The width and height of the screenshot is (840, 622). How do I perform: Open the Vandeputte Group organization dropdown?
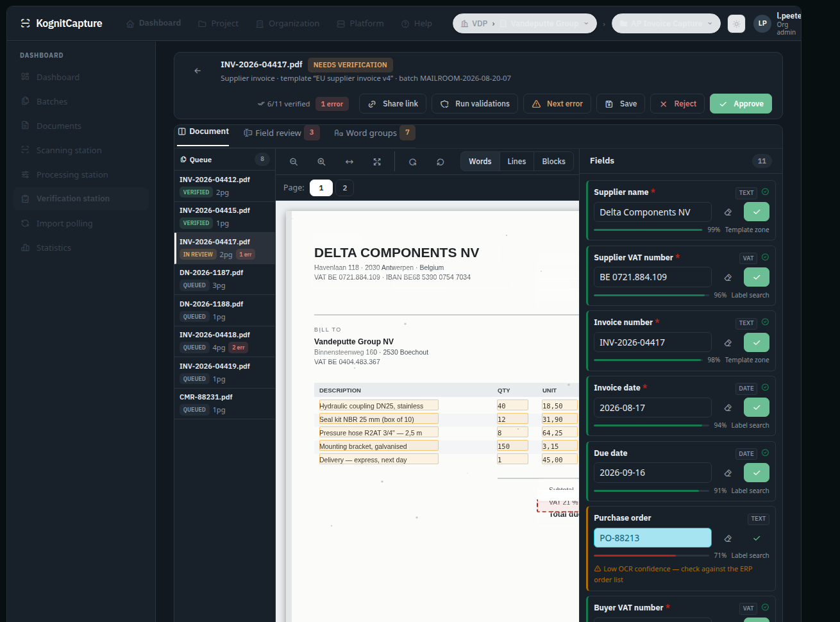[x=525, y=24]
